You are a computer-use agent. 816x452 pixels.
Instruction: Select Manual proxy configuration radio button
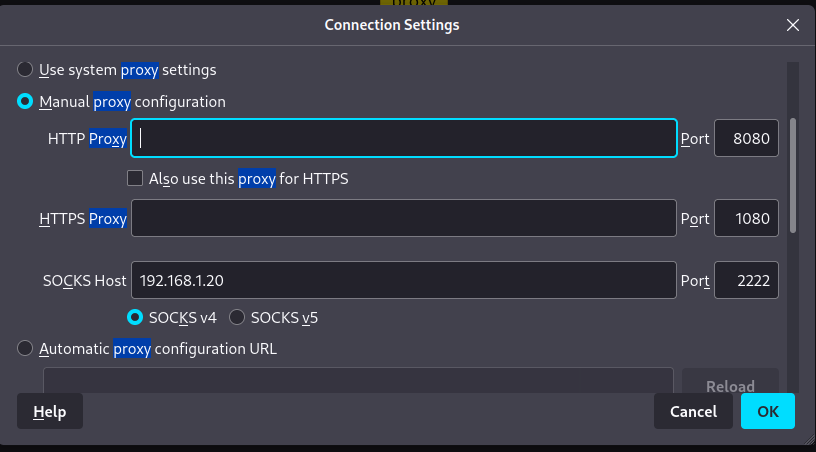coord(26,101)
